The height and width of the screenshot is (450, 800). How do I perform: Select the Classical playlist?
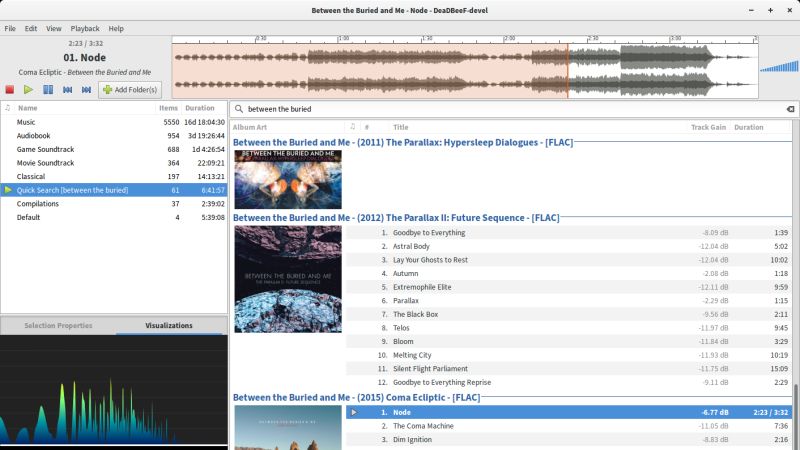(x=114, y=177)
